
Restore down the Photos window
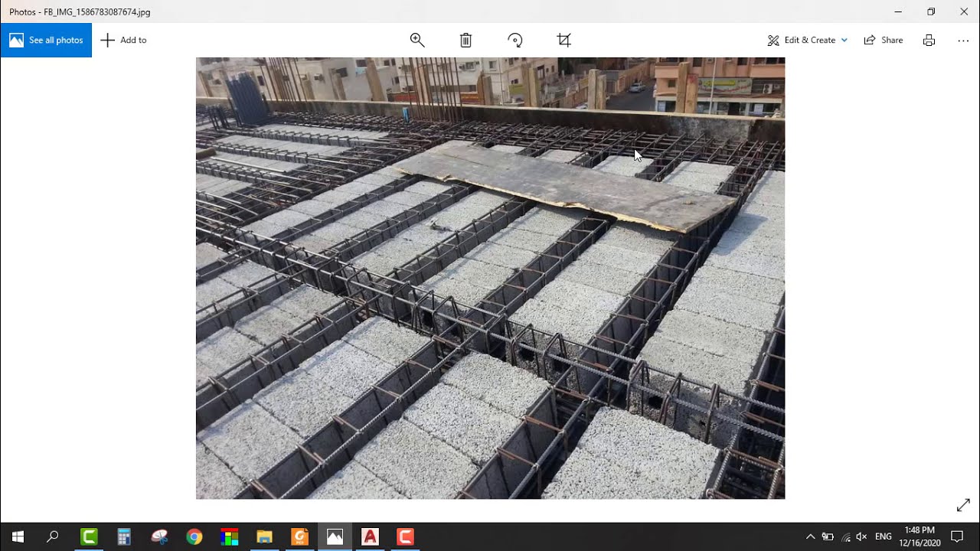(x=931, y=11)
